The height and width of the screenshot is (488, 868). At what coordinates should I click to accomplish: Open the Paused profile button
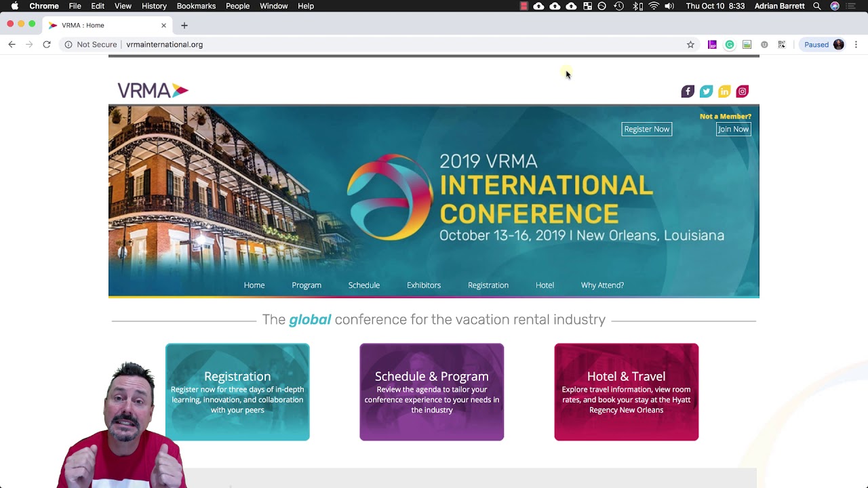pos(824,45)
